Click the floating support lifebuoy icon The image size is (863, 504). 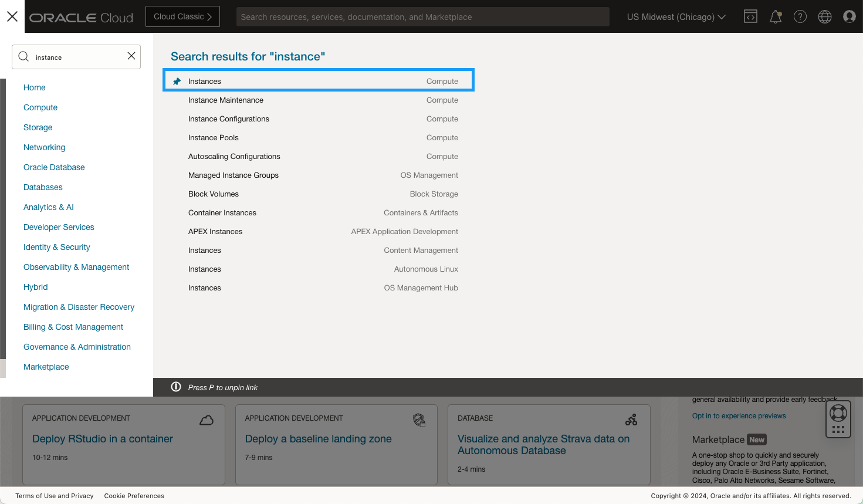click(x=838, y=413)
